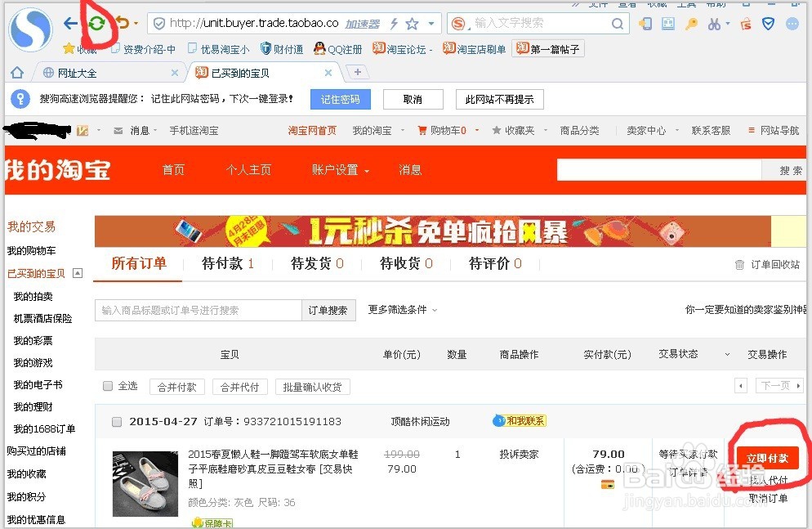Image resolution: width=812 pixels, height=529 pixels.
Task: Click 取消 in the password prompt
Action: coord(413,99)
